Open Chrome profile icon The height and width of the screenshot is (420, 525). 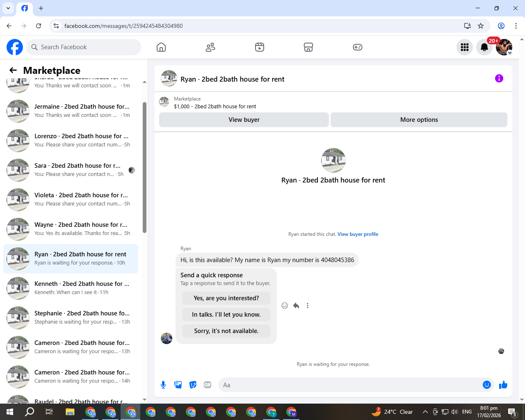point(501,26)
